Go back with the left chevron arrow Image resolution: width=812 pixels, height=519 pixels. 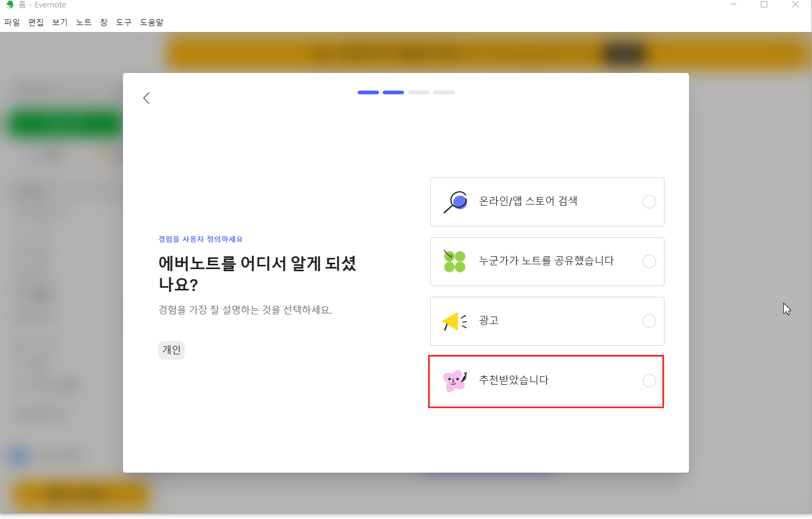(x=146, y=98)
